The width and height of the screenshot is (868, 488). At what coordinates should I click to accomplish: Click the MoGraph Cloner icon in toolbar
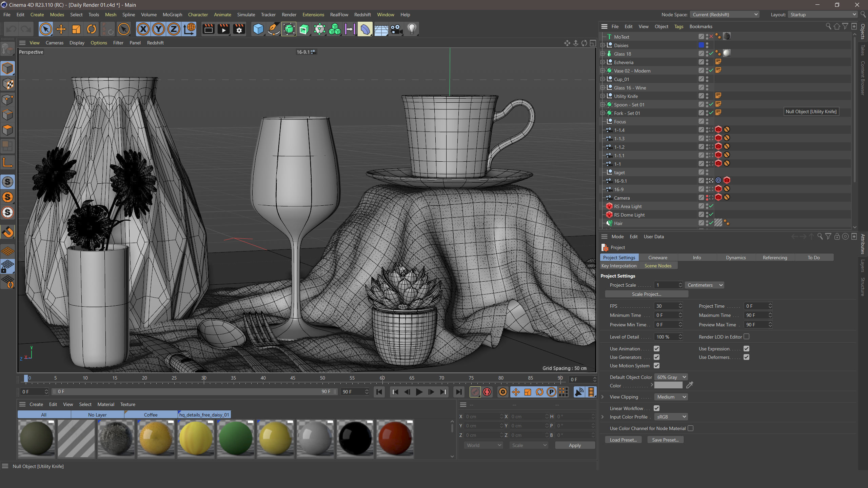(335, 29)
